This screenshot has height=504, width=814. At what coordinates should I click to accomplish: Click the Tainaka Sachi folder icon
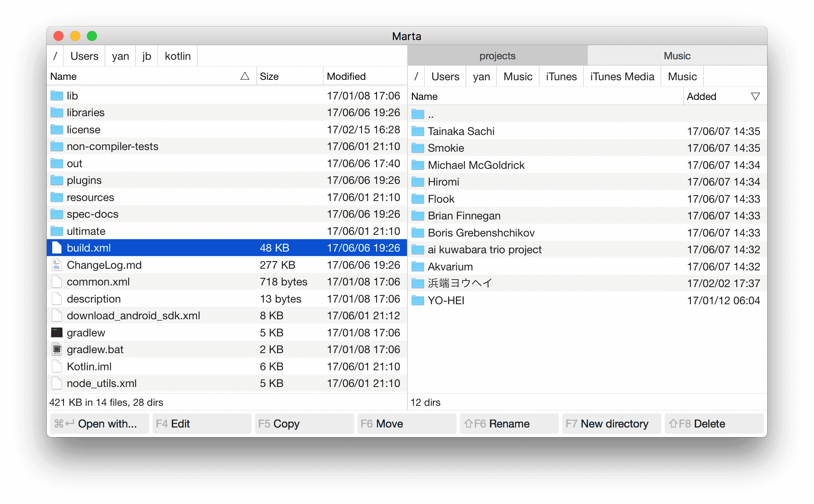(418, 131)
